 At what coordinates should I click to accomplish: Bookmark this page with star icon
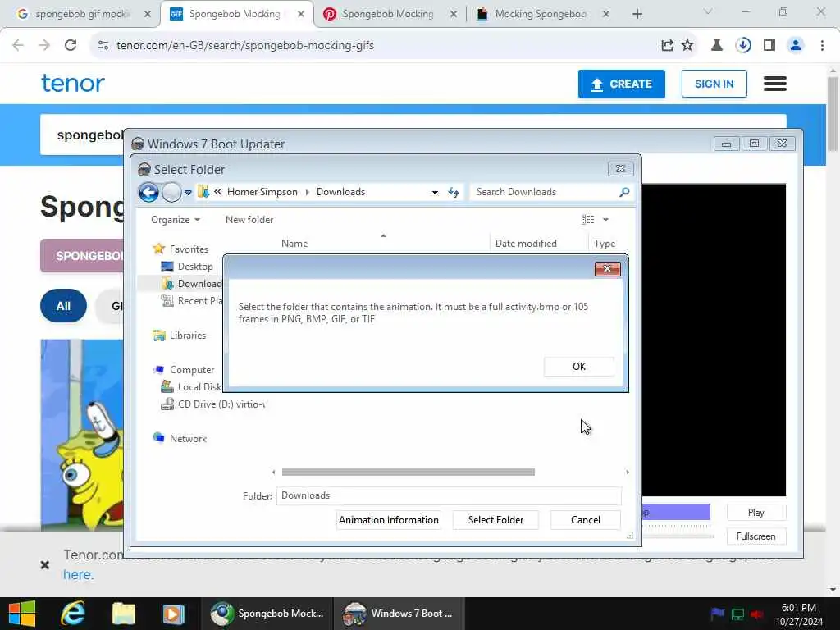pyautogui.click(x=687, y=46)
